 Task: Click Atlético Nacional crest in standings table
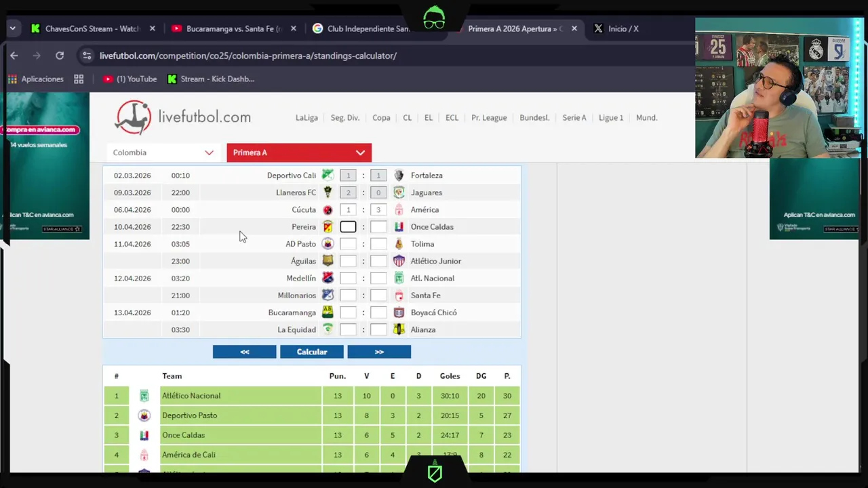tap(144, 396)
